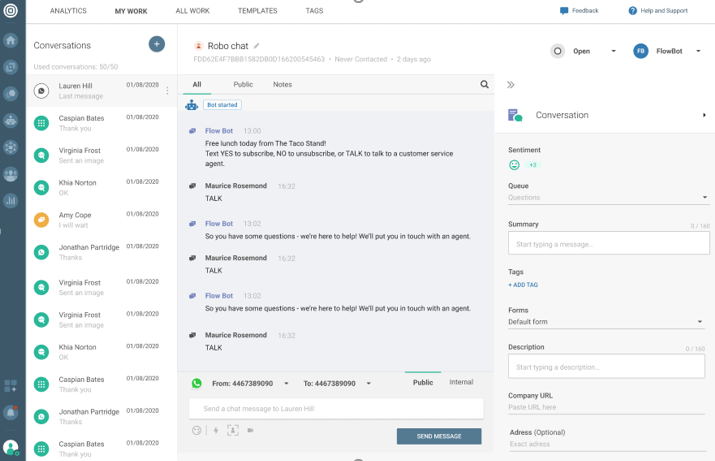Click the lightning quick-reply icon

point(215,430)
